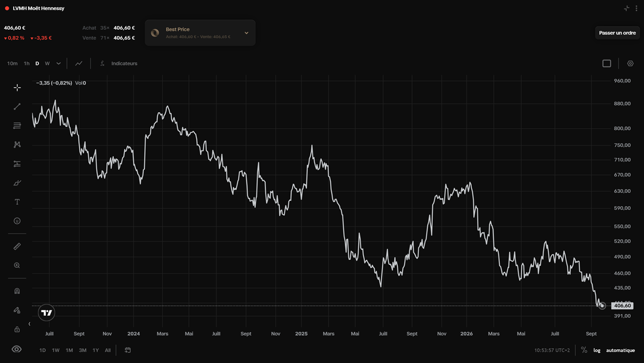This screenshot has height=363, width=644.
Task: Click the time 10:53:57 UTC+2
Action: [x=552, y=350]
